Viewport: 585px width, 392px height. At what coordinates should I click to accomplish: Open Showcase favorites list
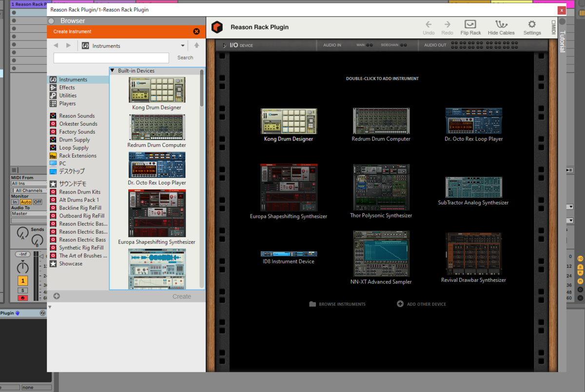tap(78, 264)
